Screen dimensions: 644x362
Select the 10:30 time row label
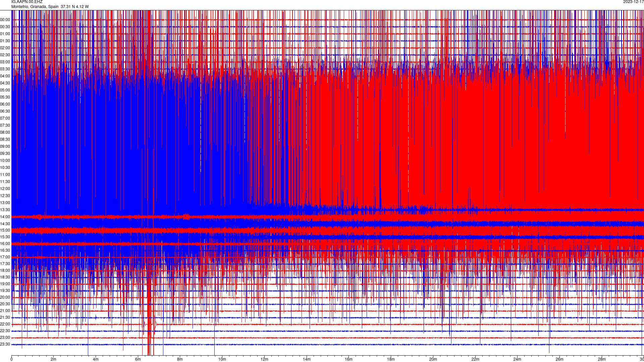pyautogui.click(x=5, y=168)
